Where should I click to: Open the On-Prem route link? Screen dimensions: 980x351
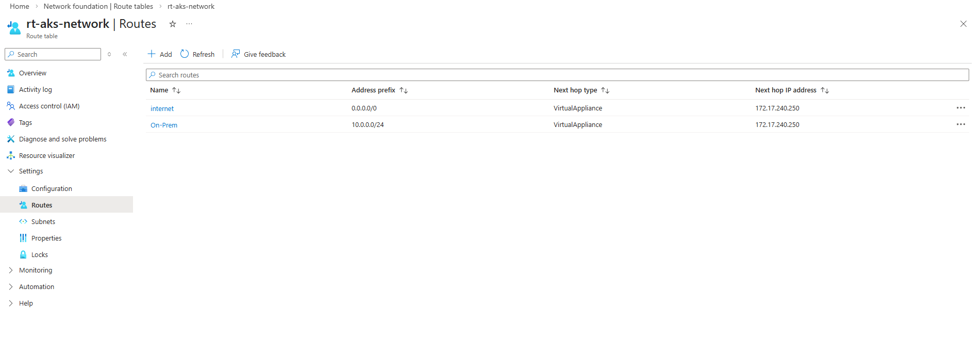pos(164,125)
